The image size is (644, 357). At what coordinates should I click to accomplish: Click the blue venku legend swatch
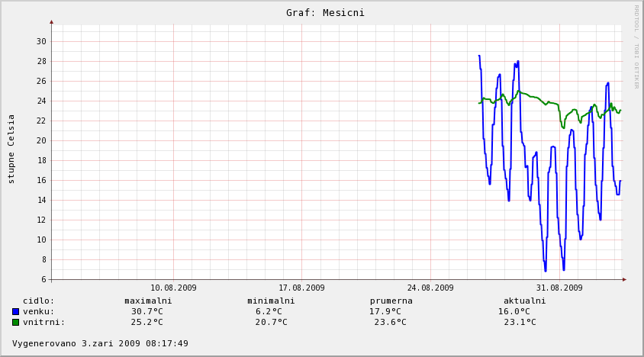pos(15,312)
